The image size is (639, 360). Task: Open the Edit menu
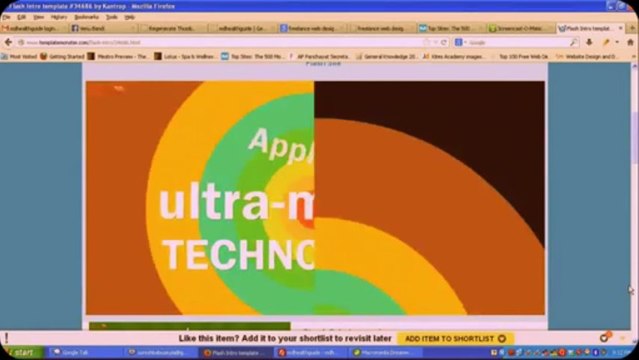[x=22, y=17]
